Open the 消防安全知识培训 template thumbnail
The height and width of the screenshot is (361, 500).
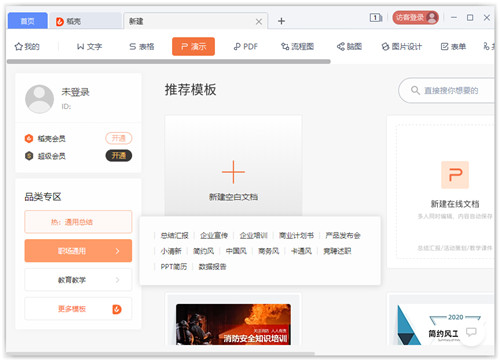click(x=233, y=324)
